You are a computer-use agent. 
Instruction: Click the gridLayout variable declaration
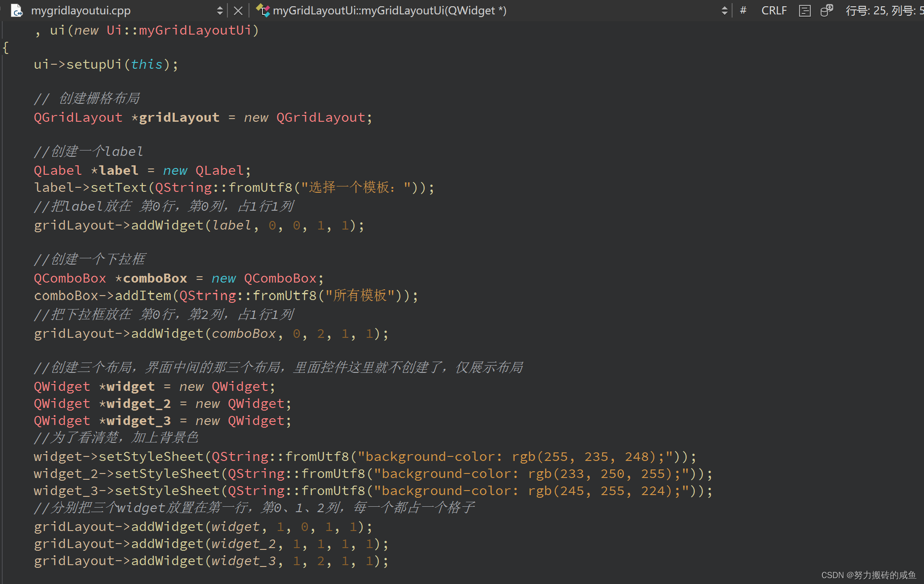(179, 118)
